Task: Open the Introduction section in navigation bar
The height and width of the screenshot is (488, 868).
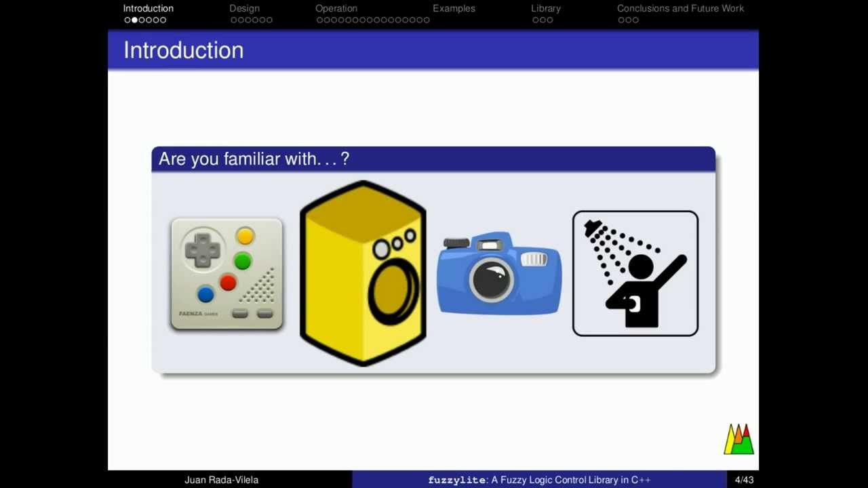Action: tap(148, 8)
